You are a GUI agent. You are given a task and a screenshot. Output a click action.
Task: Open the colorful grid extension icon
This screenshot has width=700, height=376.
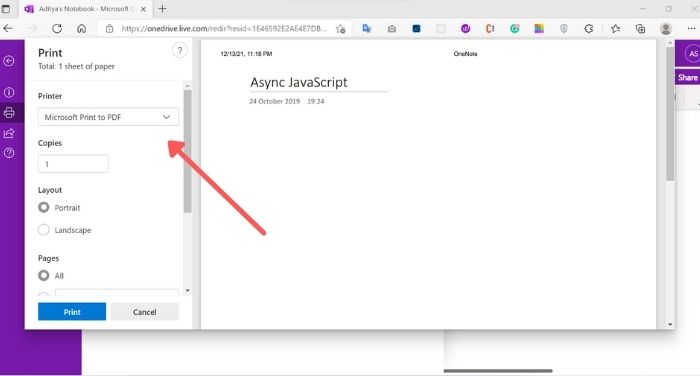click(539, 29)
